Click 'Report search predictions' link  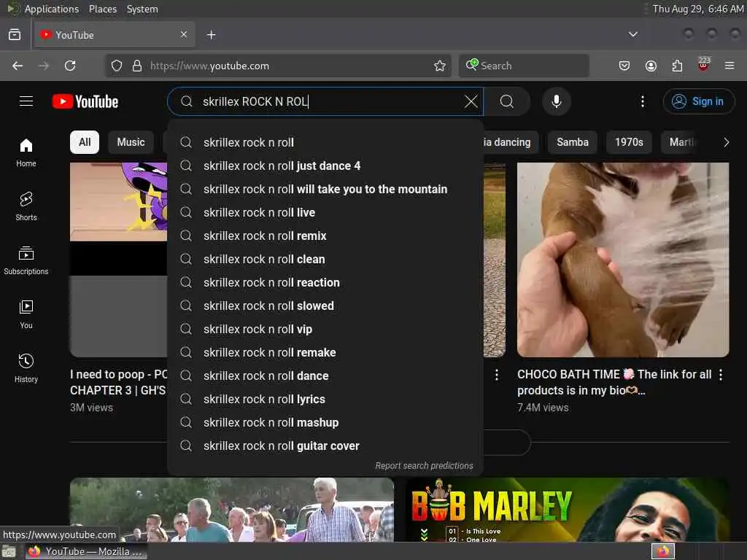click(424, 466)
